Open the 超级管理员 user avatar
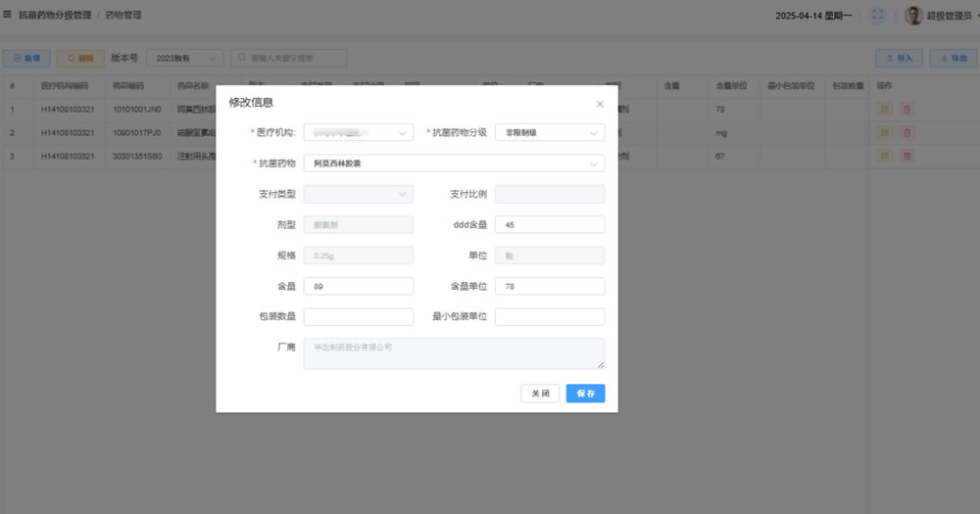 pos(913,16)
